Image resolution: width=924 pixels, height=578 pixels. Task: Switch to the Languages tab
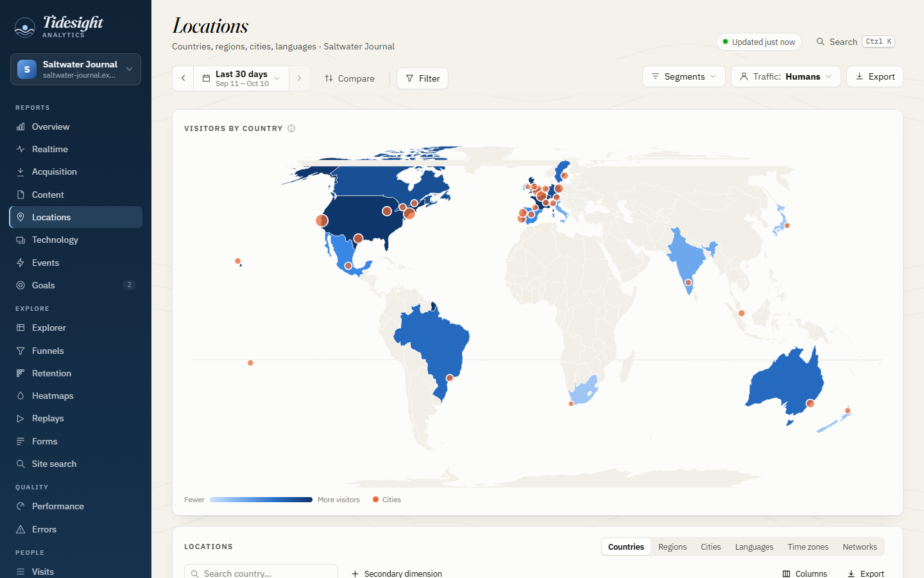(754, 547)
